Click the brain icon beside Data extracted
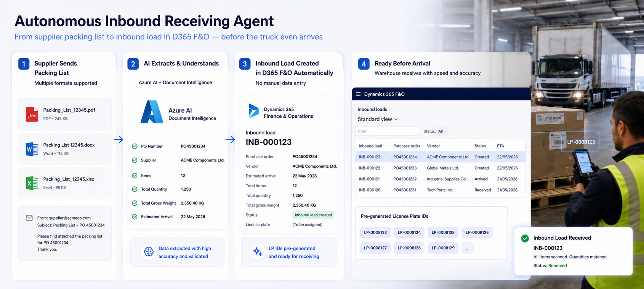Screen dimensions: 644x289 coord(149,252)
